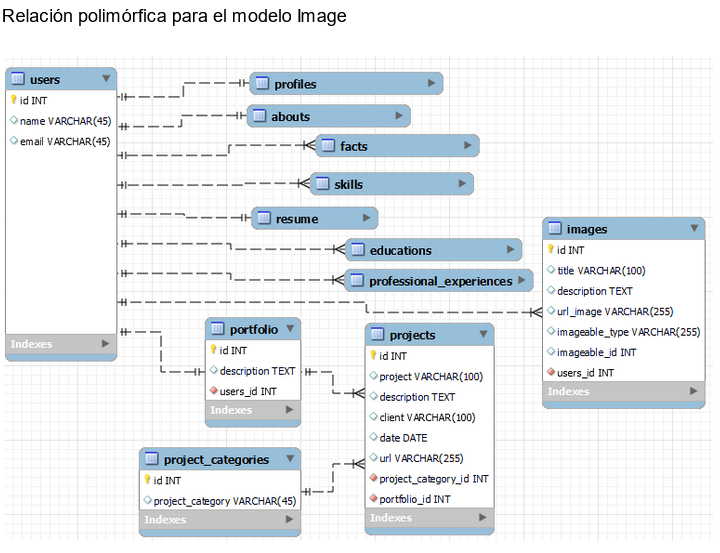The image size is (720, 553).
Task: Expand the resume table arrow
Action: (366, 218)
